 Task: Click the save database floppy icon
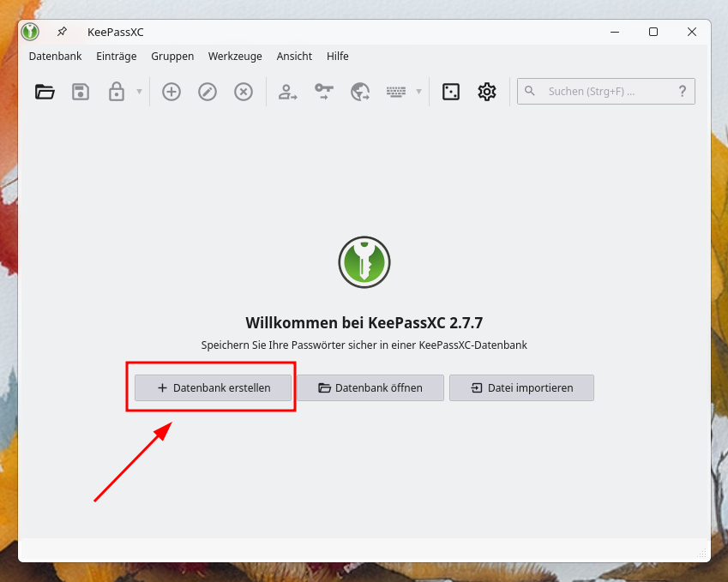[81, 92]
